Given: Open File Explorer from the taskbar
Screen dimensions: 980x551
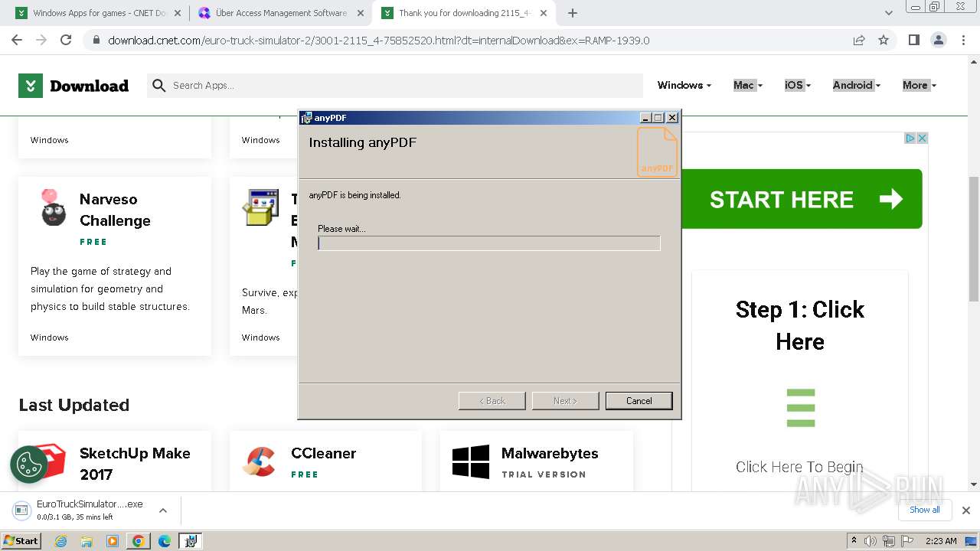Looking at the screenshot, I should 87,541.
